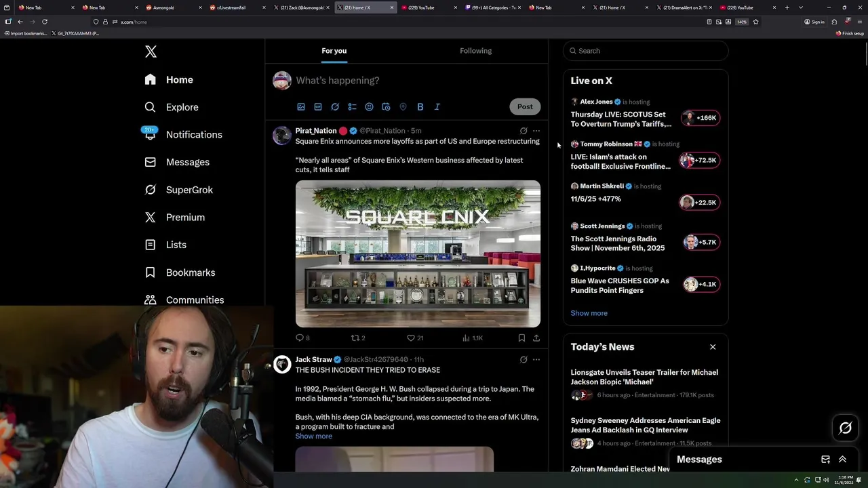Image resolution: width=868 pixels, height=488 pixels.
Task: Switch to r/LivestreamFail browser tab
Action: point(234,7)
